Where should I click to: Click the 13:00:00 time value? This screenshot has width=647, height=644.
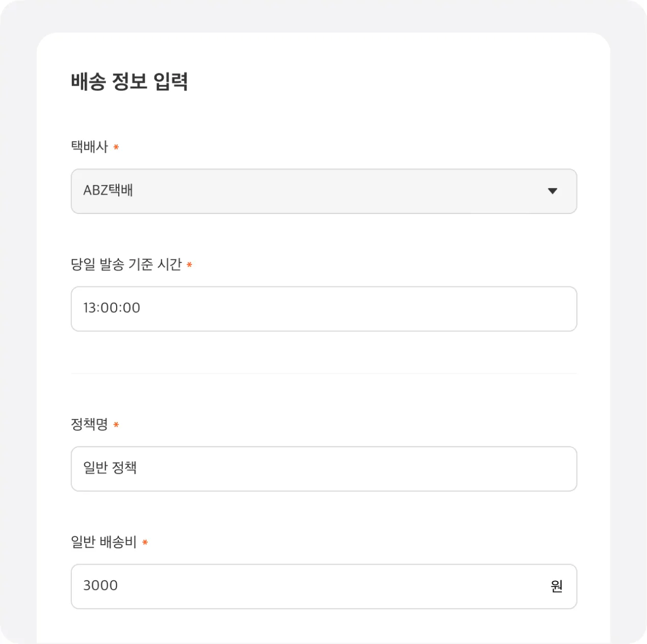[112, 308]
